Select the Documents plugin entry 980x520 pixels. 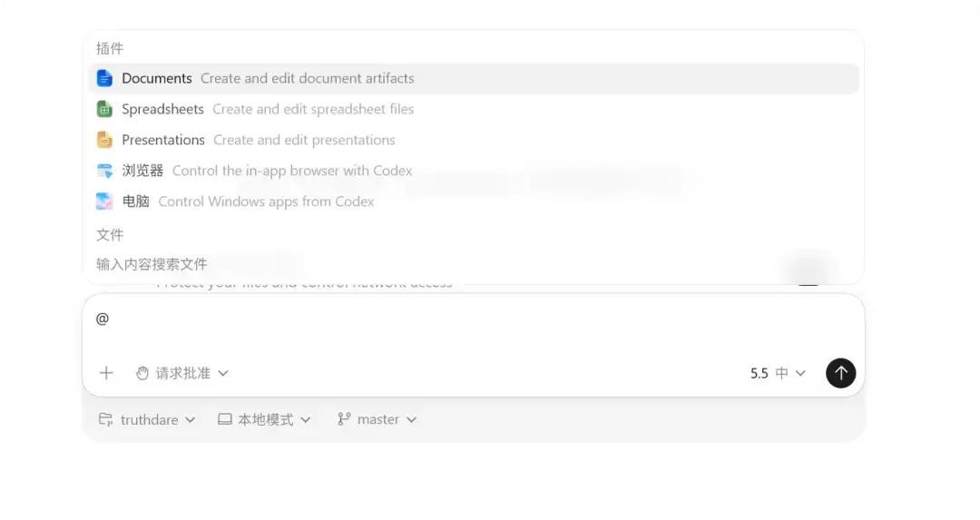click(x=474, y=79)
